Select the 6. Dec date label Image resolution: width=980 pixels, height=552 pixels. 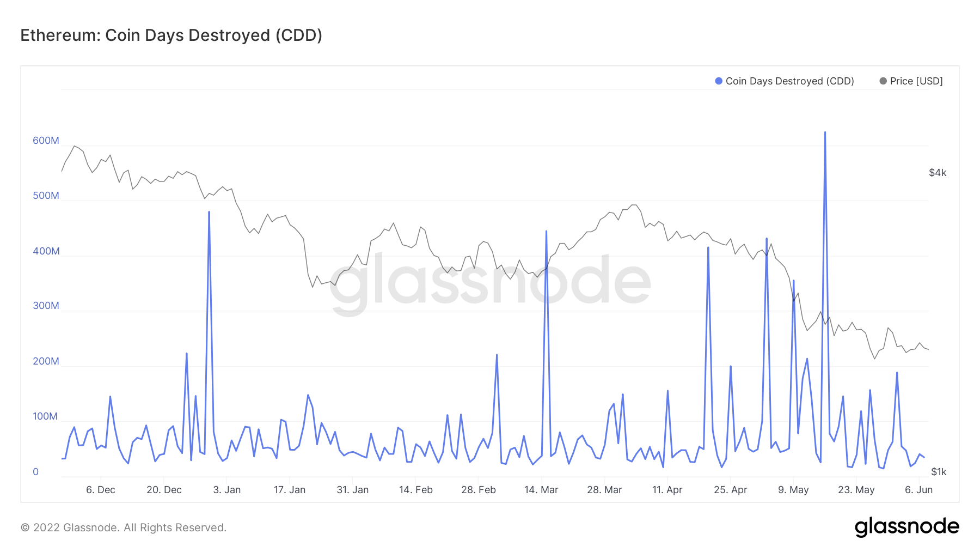(x=101, y=490)
